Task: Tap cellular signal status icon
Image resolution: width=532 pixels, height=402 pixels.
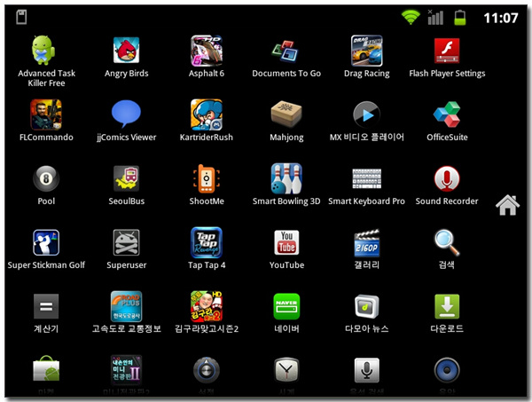Action: [x=435, y=18]
